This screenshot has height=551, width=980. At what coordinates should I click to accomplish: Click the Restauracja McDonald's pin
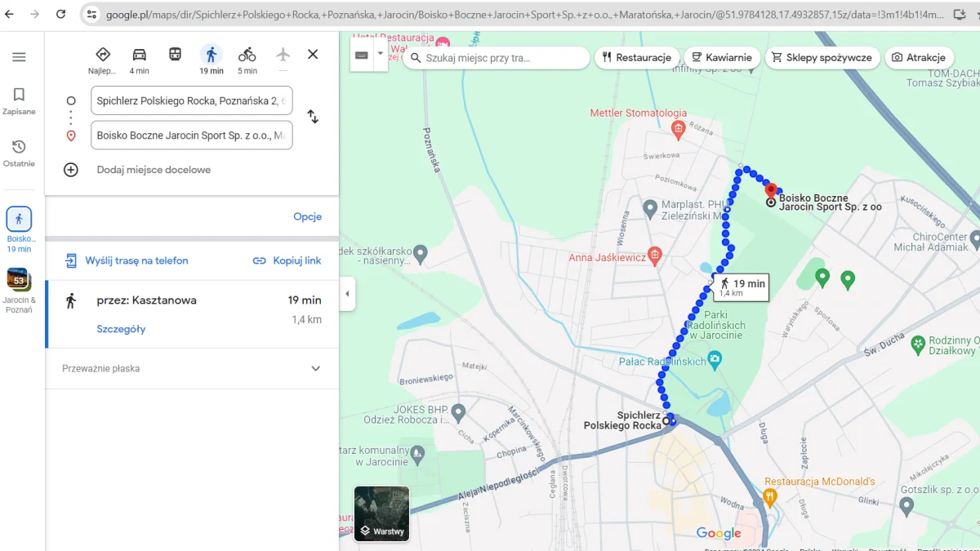pyautogui.click(x=769, y=496)
